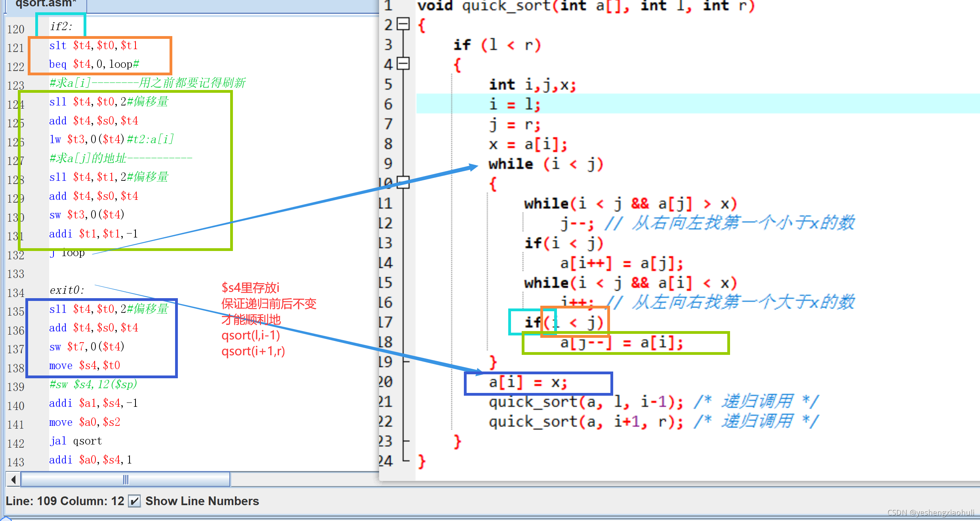980x521 pixels.
Task: Click the 'while(i < j && a[j] > x)' line
Action: click(630, 203)
